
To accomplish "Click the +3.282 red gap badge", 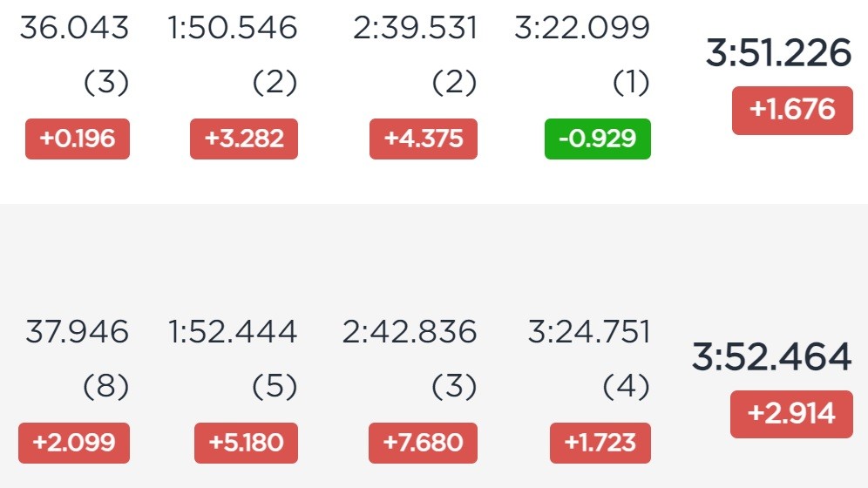I will pos(244,139).
